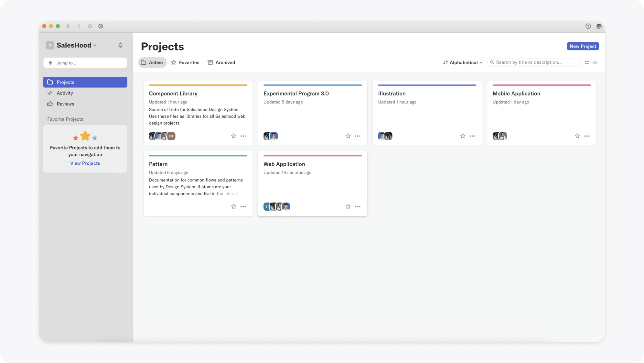The image size is (644, 363).
Task: Open the Illustration project title
Action: (392, 93)
